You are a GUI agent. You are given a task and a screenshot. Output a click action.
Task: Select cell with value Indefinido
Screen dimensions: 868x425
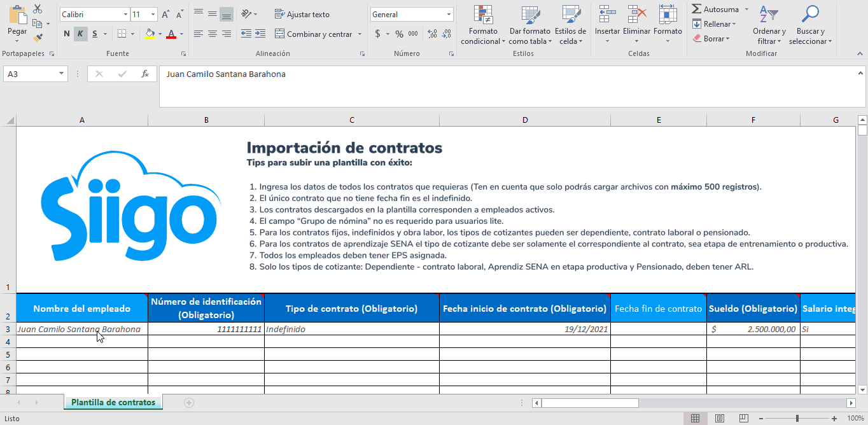point(352,329)
